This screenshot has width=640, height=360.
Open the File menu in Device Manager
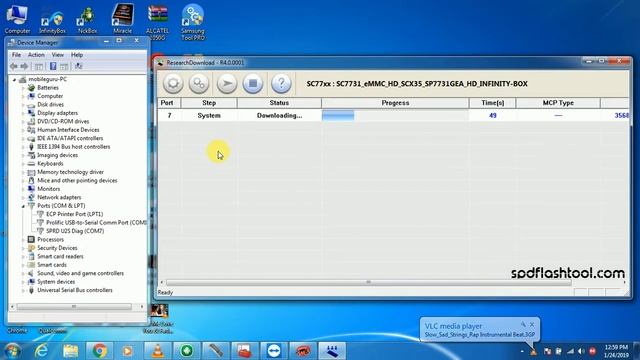(x=16, y=55)
